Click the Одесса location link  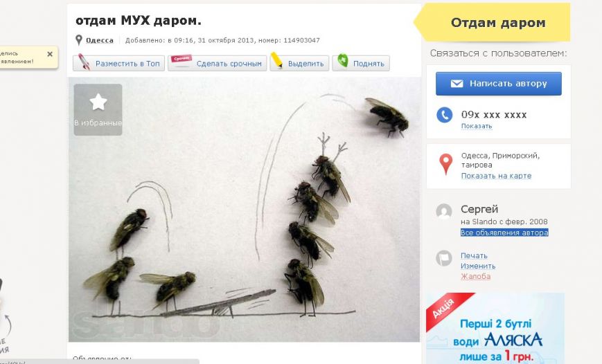[x=100, y=40]
